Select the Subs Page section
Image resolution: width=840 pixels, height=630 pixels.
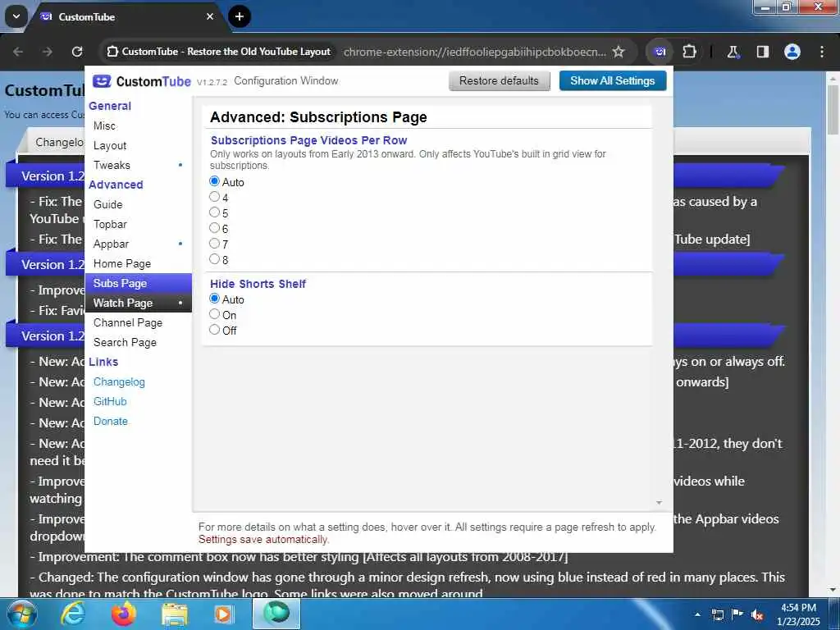[x=138, y=283]
